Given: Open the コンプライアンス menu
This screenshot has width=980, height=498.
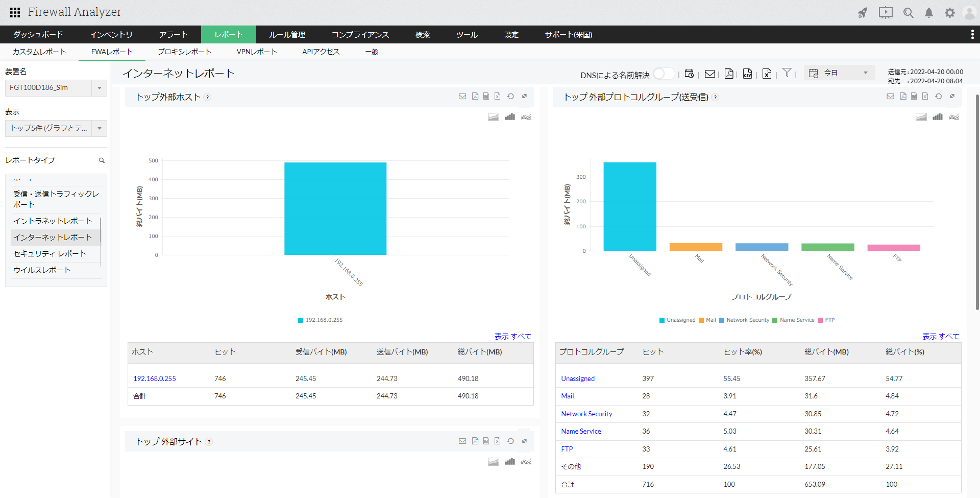Looking at the screenshot, I should (x=360, y=35).
